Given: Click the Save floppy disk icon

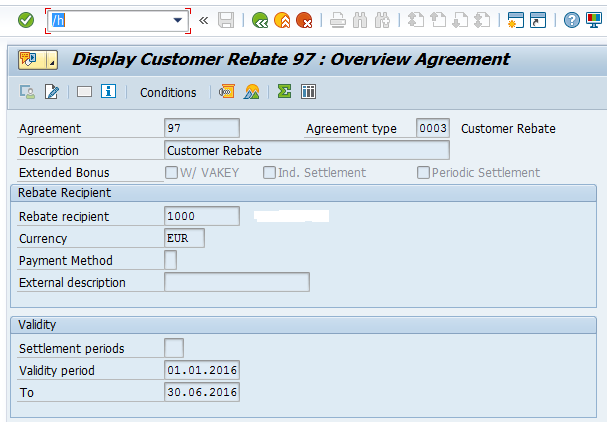Looking at the screenshot, I should [x=226, y=20].
